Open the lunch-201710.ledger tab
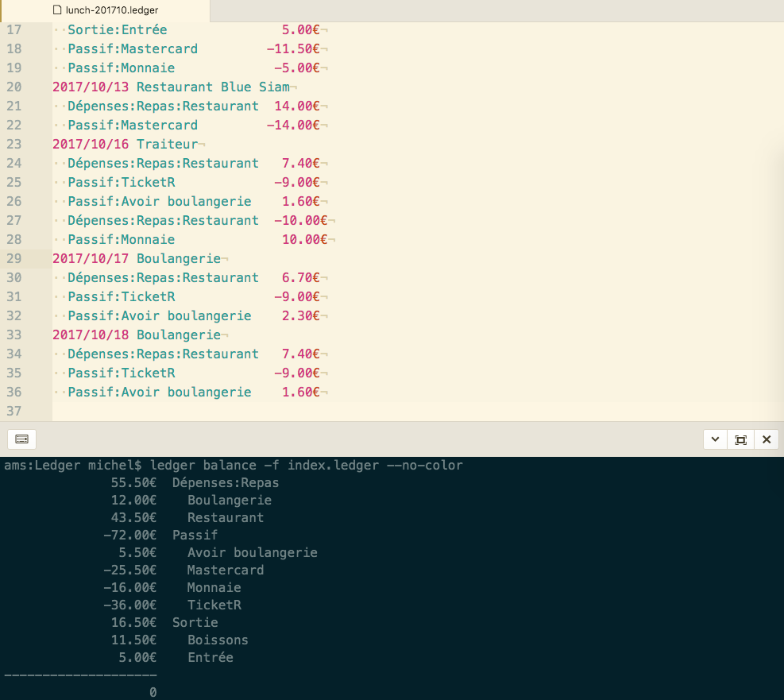784x700 pixels. 106,10
